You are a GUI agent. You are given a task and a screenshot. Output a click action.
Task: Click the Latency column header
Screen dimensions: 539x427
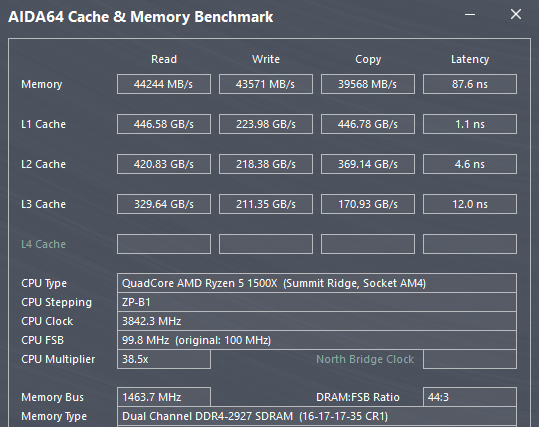470,59
